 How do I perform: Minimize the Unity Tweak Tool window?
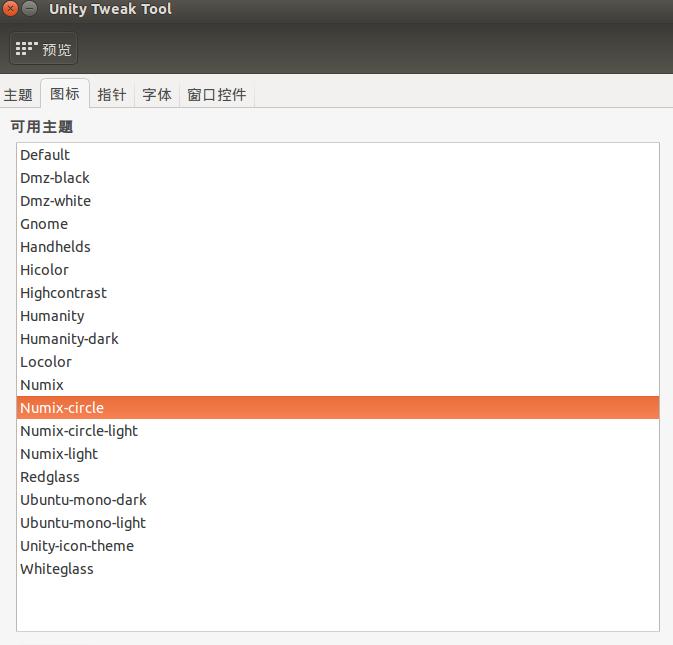click(30, 9)
